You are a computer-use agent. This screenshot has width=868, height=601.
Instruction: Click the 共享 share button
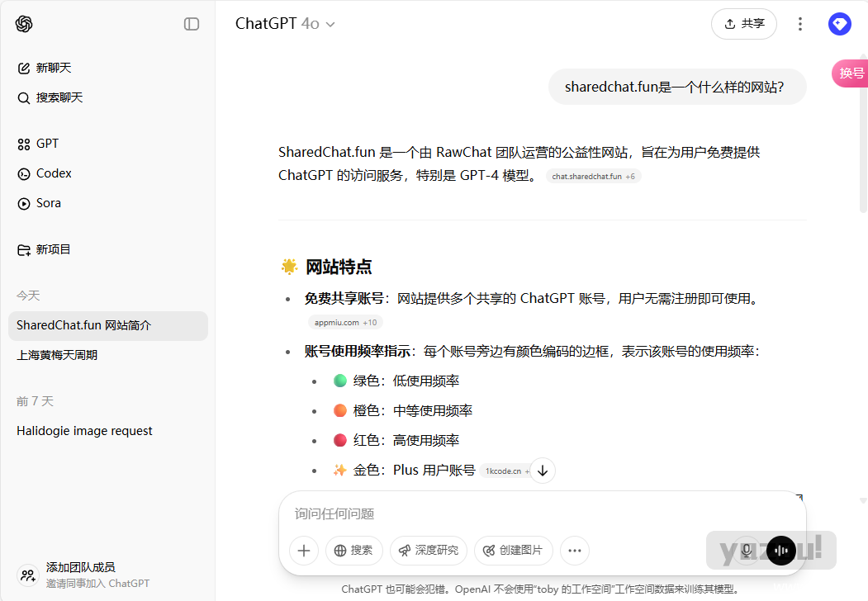coord(744,24)
